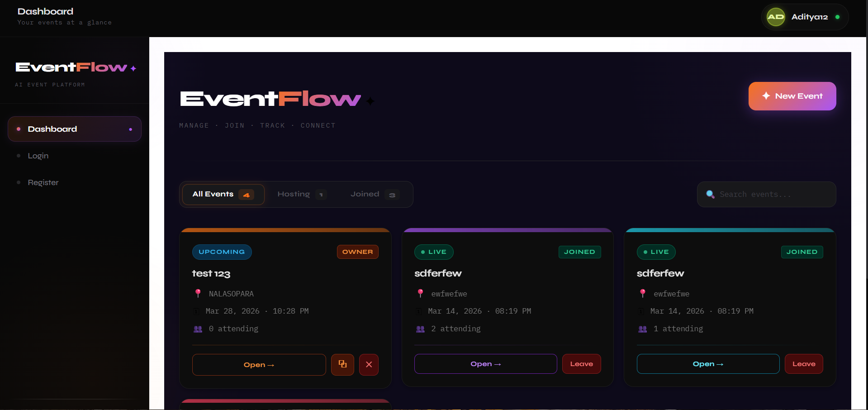Switch to the Joined tab
Image resolution: width=868 pixels, height=410 pixels.
[x=374, y=194]
